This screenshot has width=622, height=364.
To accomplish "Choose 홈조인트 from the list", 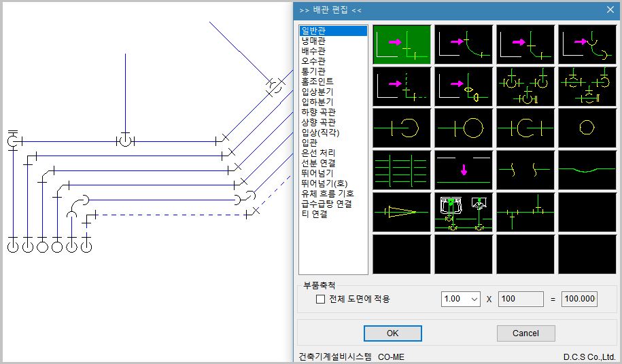I will (x=317, y=81).
